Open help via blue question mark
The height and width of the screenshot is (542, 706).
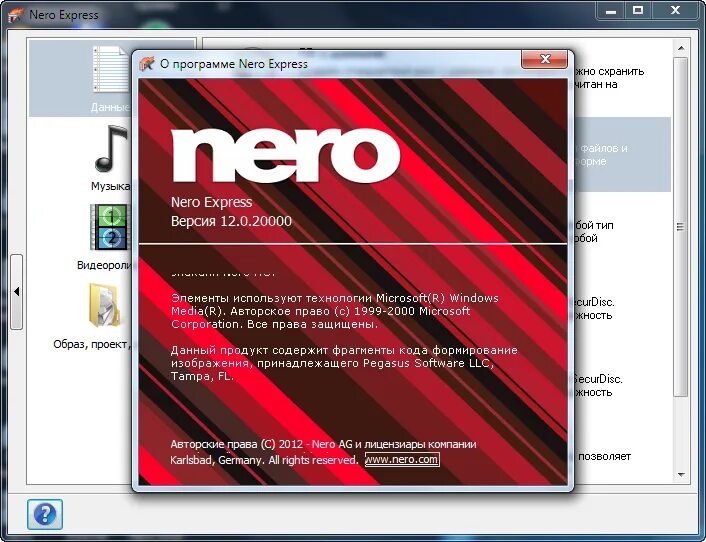point(45,514)
